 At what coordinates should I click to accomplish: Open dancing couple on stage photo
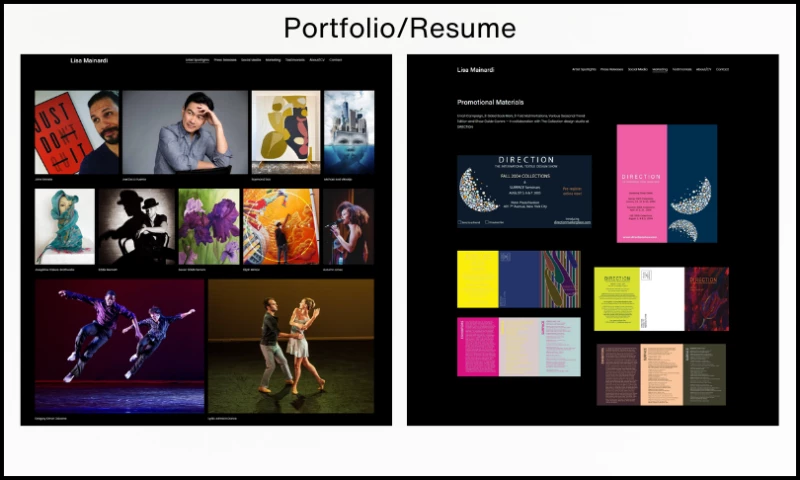291,346
